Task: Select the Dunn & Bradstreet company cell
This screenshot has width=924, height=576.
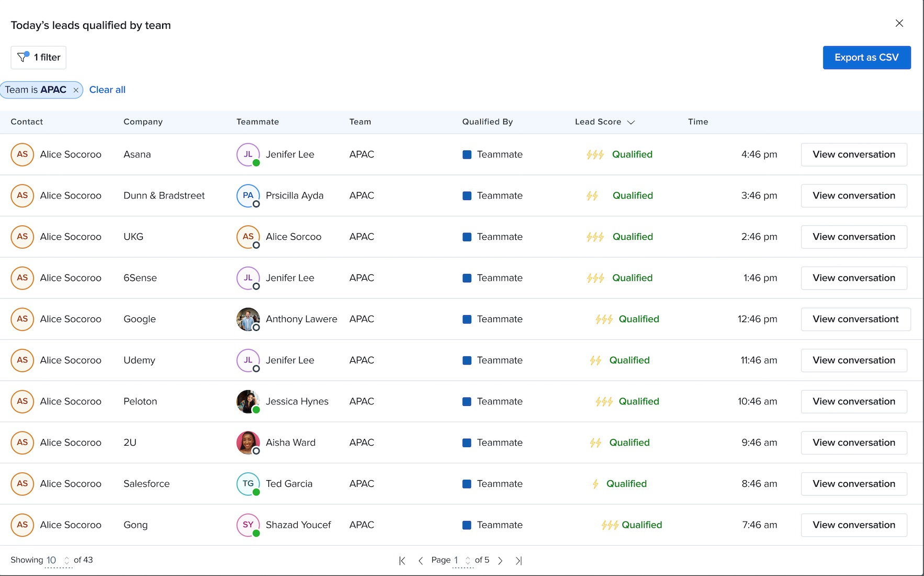Action: click(x=164, y=196)
